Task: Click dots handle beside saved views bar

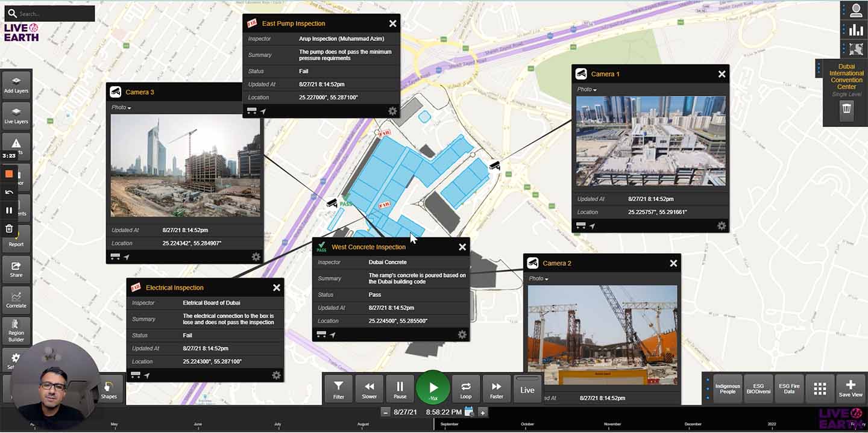Action: 708,389
